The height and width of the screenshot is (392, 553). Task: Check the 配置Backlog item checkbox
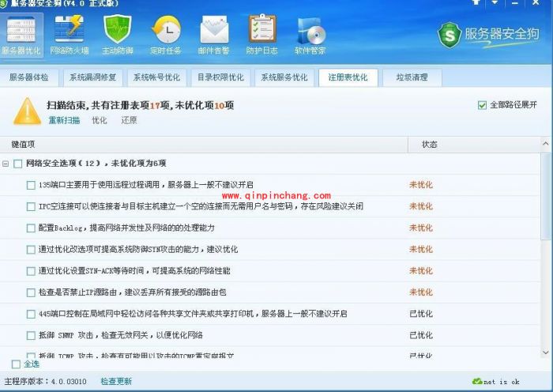[31, 228]
